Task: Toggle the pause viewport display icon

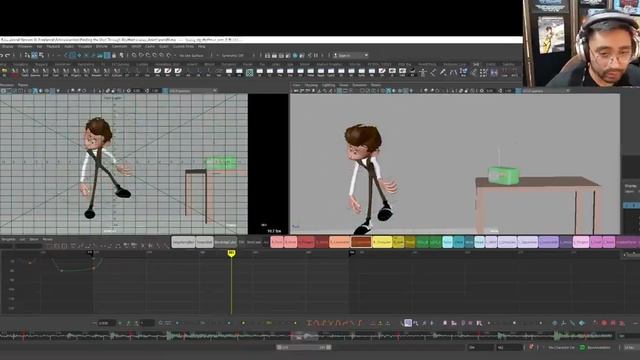Action: (316, 56)
